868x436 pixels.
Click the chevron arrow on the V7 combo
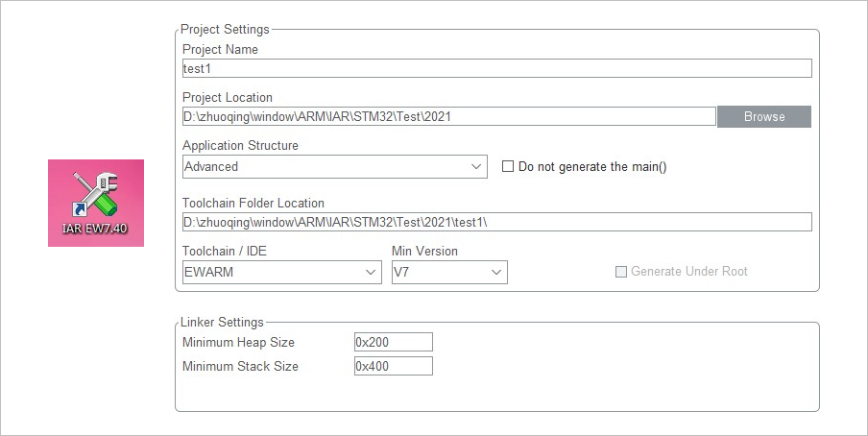point(496,272)
